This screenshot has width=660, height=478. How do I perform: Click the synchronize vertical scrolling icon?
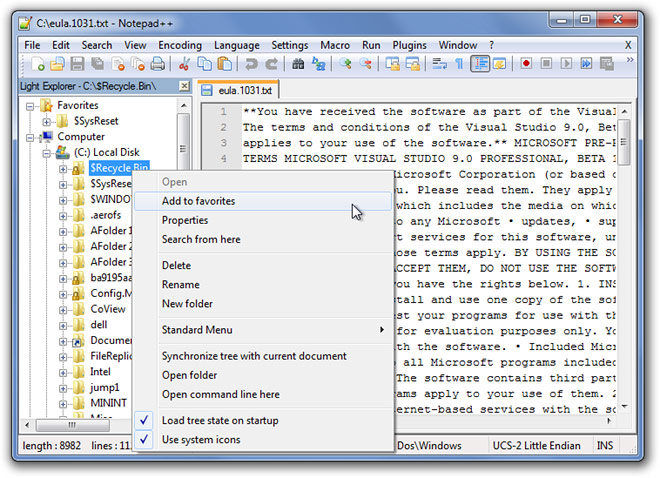pyautogui.click(x=393, y=64)
